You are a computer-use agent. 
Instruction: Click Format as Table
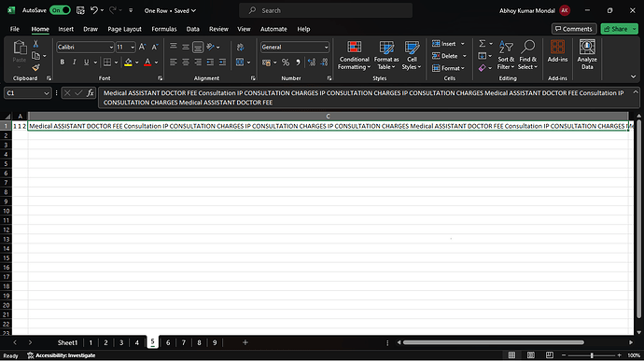click(386, 55)
